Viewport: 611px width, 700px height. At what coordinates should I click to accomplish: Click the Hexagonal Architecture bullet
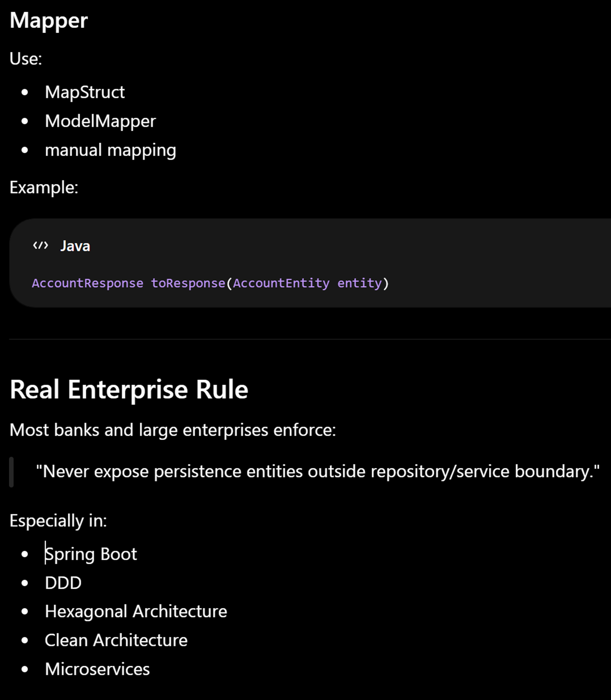(136, 611)
